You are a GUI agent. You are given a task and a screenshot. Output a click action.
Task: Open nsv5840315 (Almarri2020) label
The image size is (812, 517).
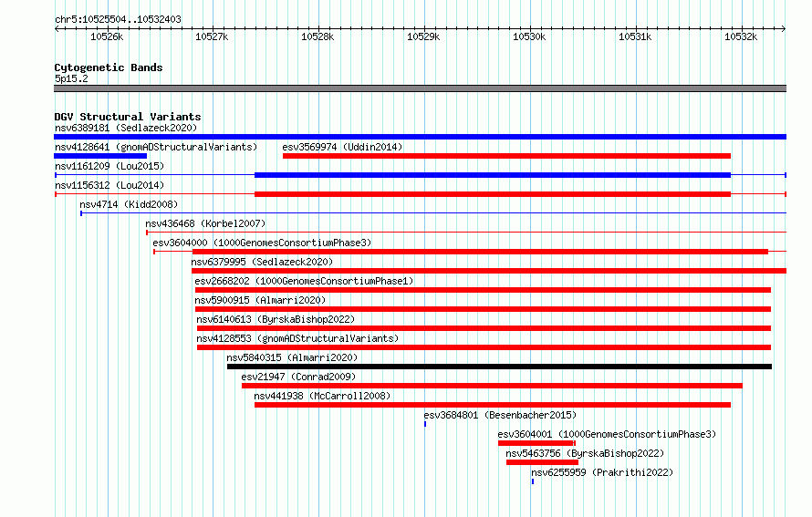tap(292, 357)
